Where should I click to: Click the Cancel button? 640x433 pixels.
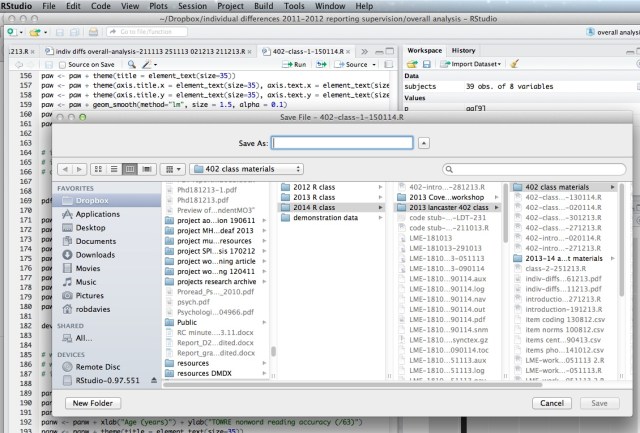click(552, 403)
